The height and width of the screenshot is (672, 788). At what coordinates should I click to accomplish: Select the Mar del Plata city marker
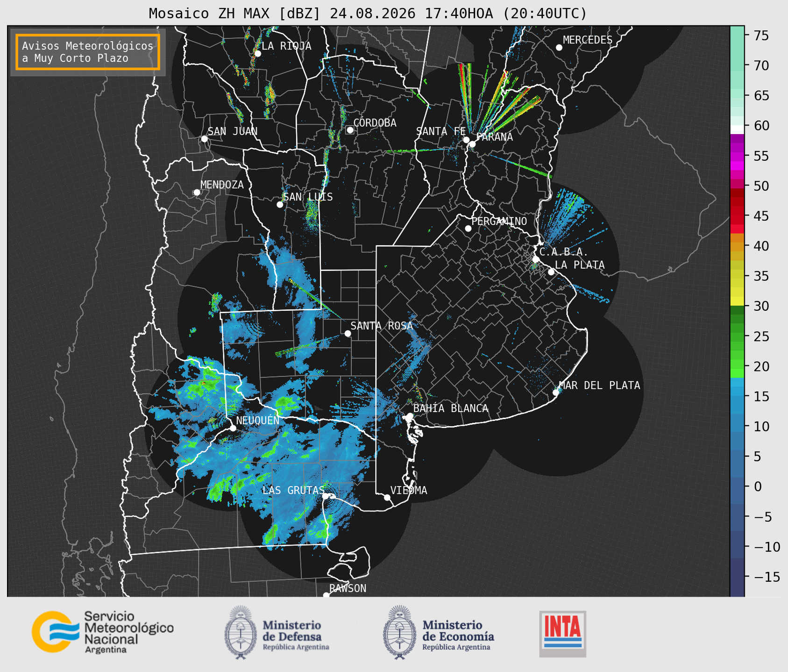point(556,393)
